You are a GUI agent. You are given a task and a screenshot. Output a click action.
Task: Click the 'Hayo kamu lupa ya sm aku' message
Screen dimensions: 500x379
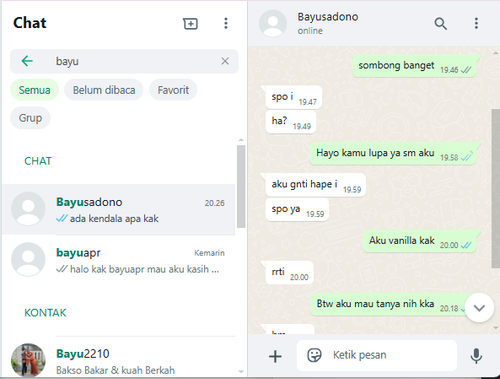(393, 154)
